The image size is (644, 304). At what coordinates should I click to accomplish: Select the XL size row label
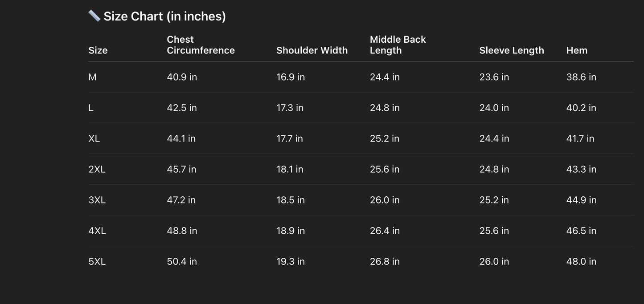94,138
